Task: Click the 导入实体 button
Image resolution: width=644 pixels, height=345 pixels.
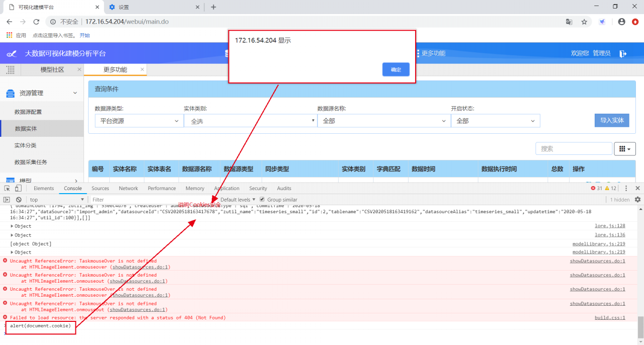Action: pyautogui.click(x=612, y=121)
